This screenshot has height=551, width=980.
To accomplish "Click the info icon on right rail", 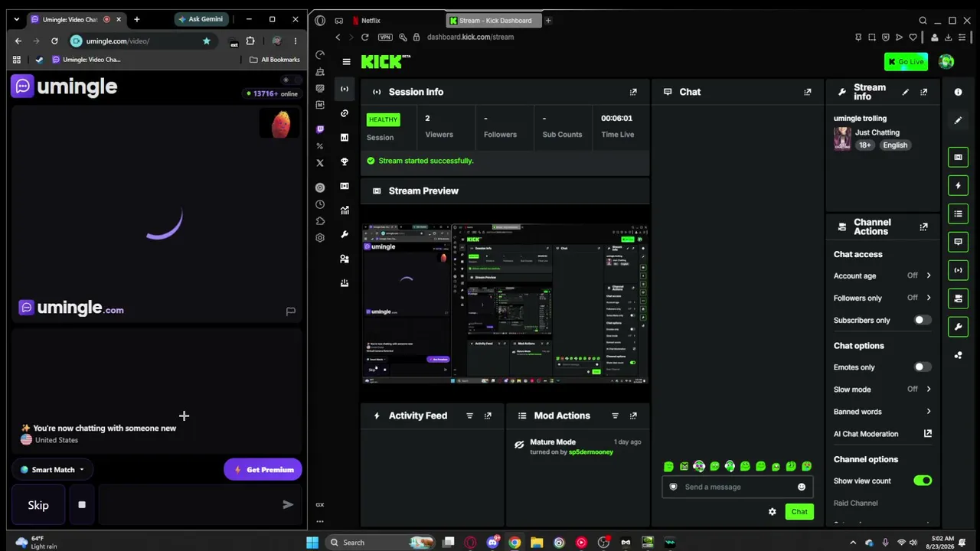I will 958,92.
